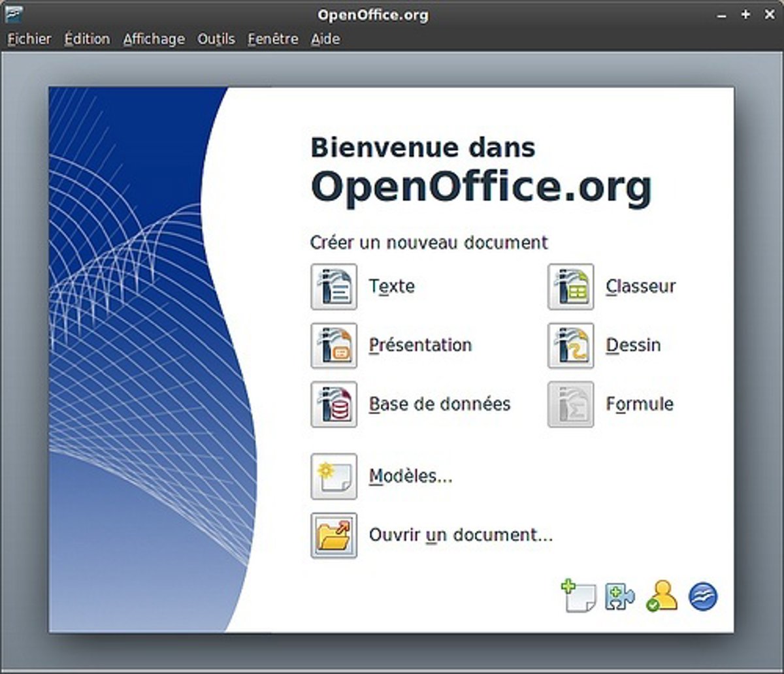Viewport: 784px width, 674px height.
Task: Click the Dessin drawing icon
Action: click(571, 345)
